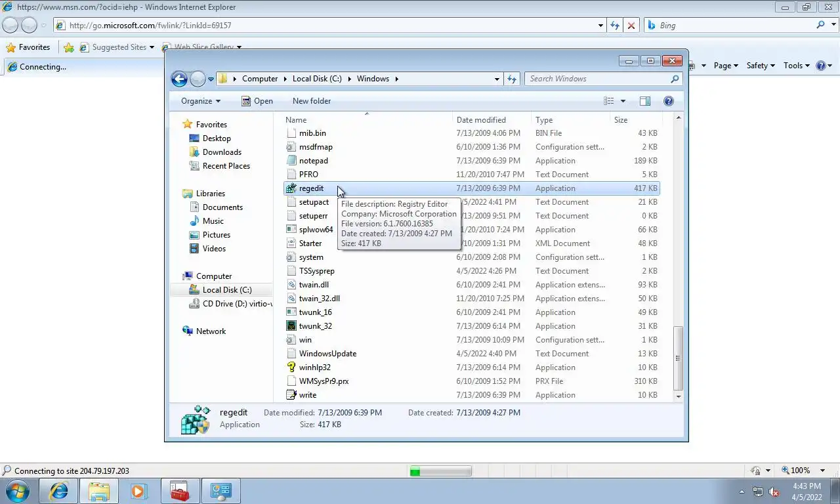Select Favorites in the navigation pane
Screen dimensions: 840x504
click(211, 125)
